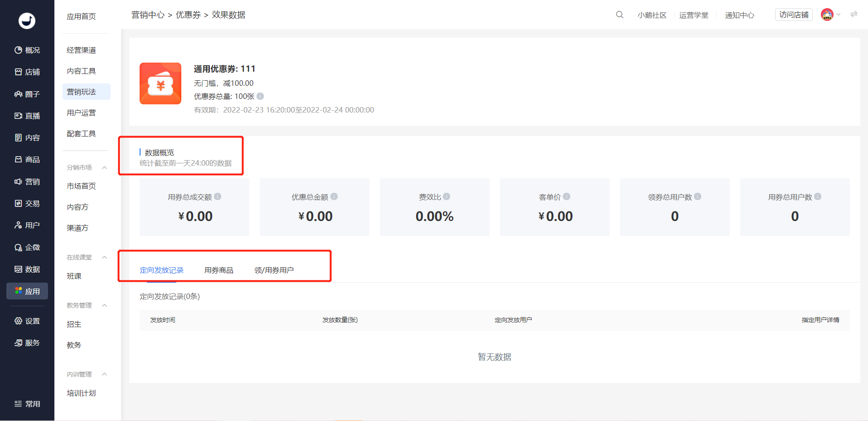Open the 优惠券 breadcrumb link

click(x=188, y=15)
